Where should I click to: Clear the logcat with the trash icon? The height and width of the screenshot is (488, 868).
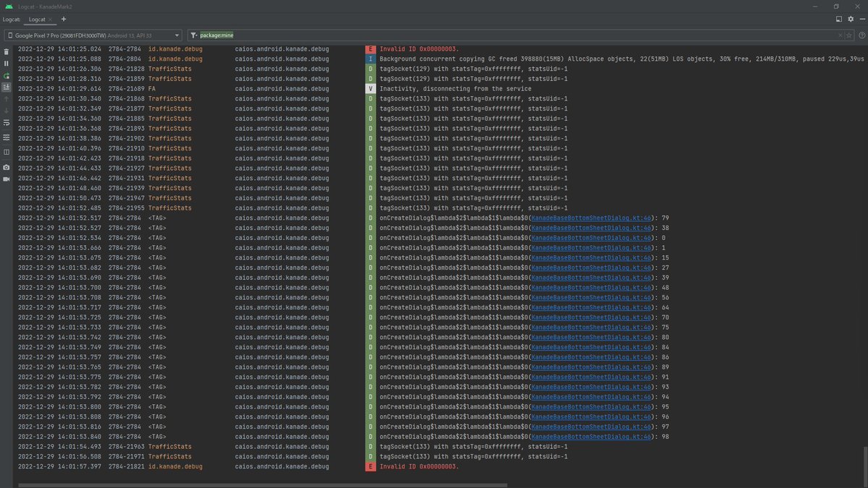(x=7, y=52)
